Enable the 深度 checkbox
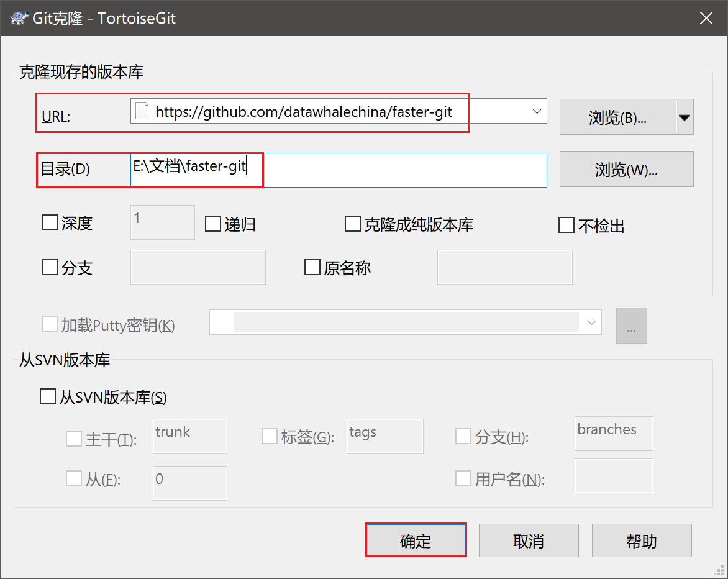728x579 pixels. pos(50,223)
